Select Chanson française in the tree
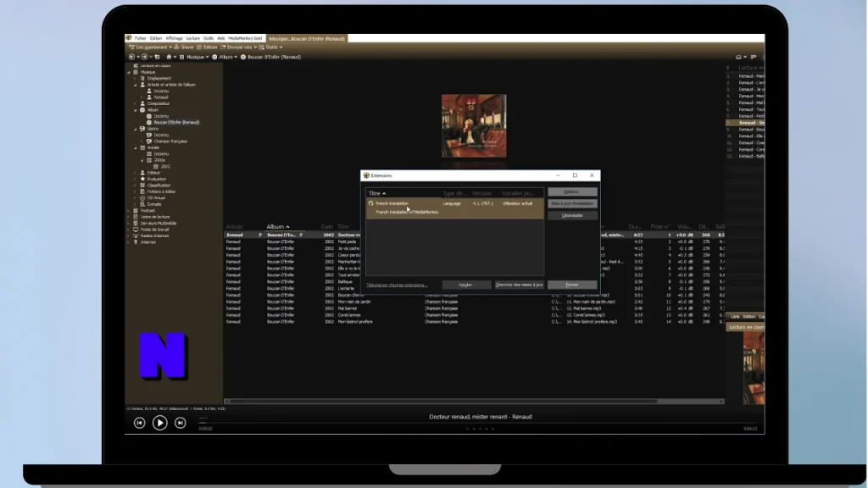Screen dimensions: 868x488 click(170, 141)
